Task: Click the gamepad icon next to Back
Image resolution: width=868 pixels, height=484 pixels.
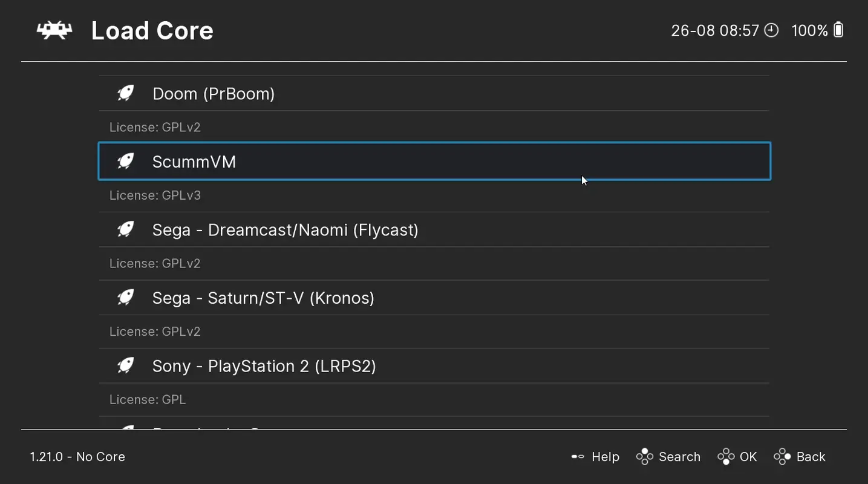Action: click(x=781, y=456)
